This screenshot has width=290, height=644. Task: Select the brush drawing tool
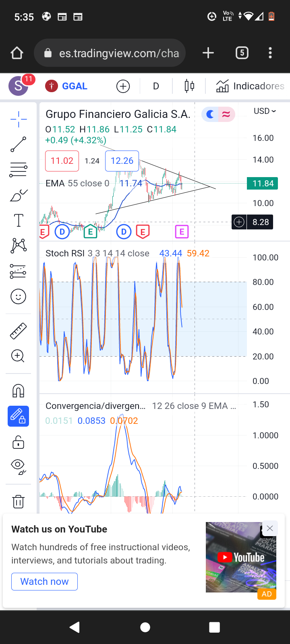[19, 195]
